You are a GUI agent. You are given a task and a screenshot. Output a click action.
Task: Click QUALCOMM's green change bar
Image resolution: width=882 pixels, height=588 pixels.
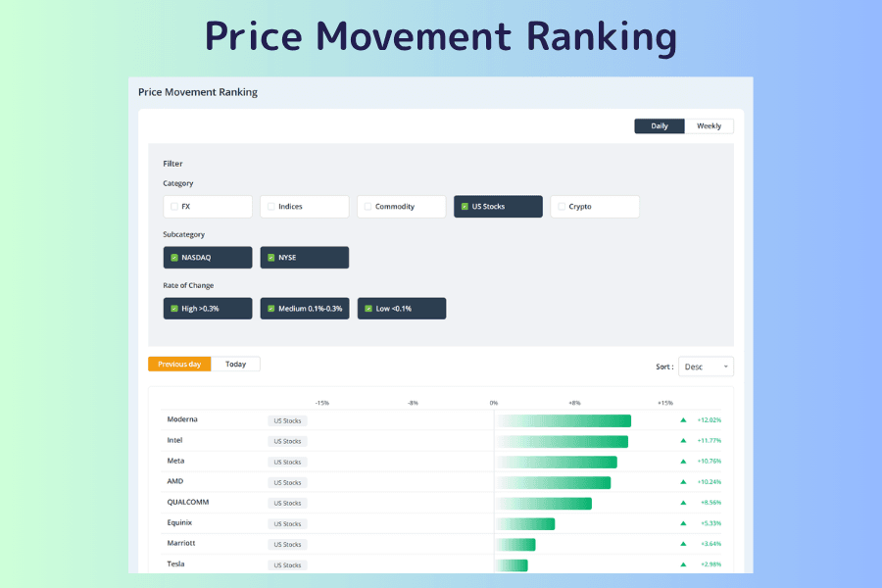(544, 504)
